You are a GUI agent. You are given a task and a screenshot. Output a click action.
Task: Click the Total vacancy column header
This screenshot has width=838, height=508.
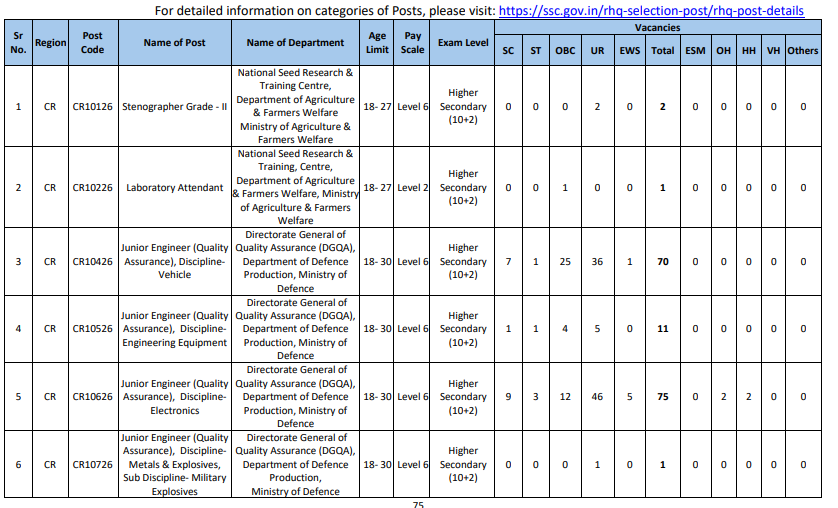pyautogui.click(x=663, y=51)
